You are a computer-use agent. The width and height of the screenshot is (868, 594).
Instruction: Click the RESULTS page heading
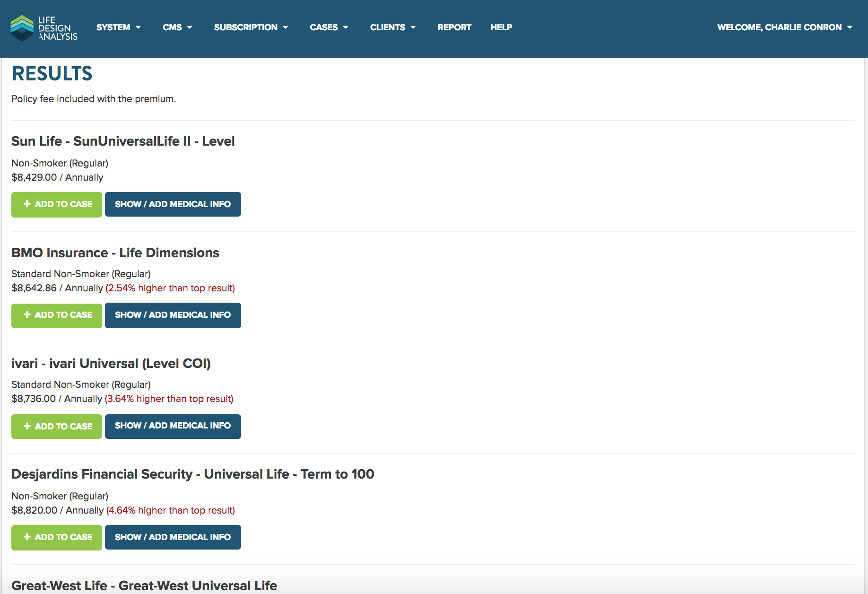[52, 74]
